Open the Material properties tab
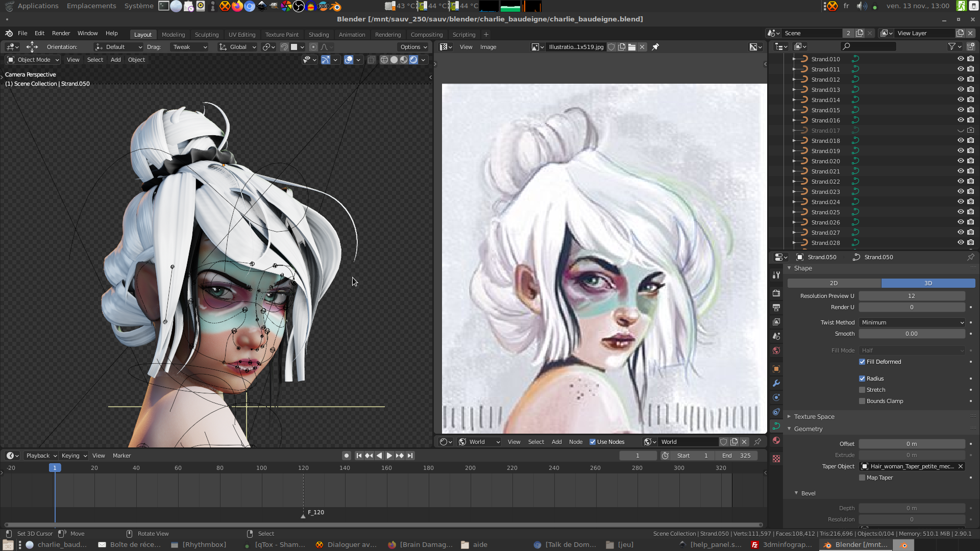This screenshot has width=980, height=551. [776, 440]
